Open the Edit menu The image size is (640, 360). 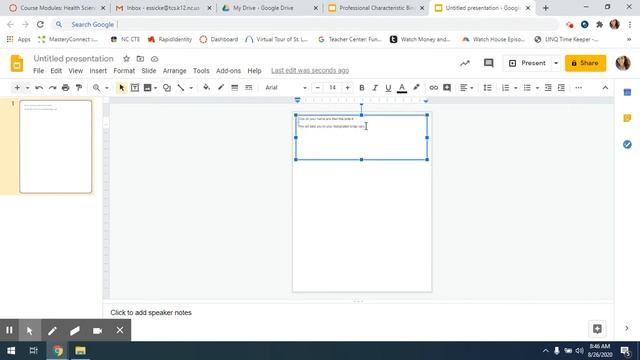[x=56, y=71]
